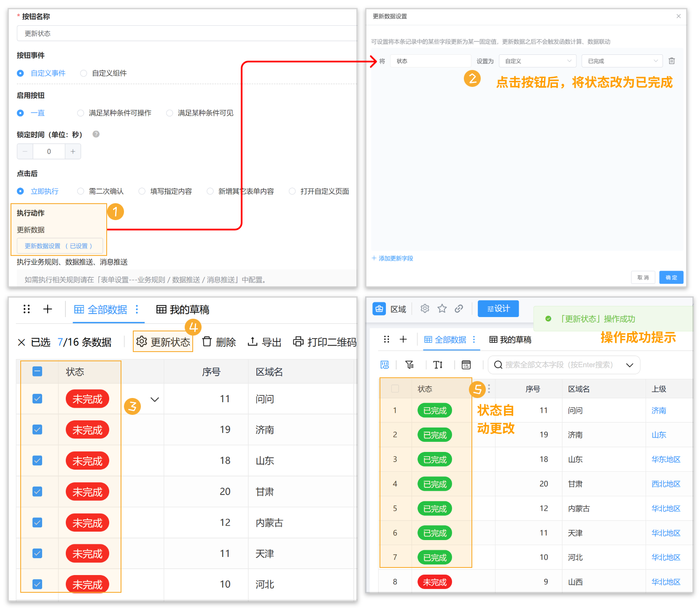Uncheck the checkbox for 济南 row
This screenshot has height=613, width=700.
[38, 430]
